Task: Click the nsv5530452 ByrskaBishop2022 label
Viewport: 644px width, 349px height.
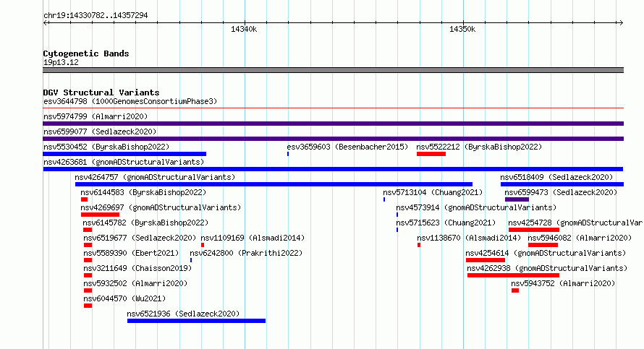Action: 106,147
